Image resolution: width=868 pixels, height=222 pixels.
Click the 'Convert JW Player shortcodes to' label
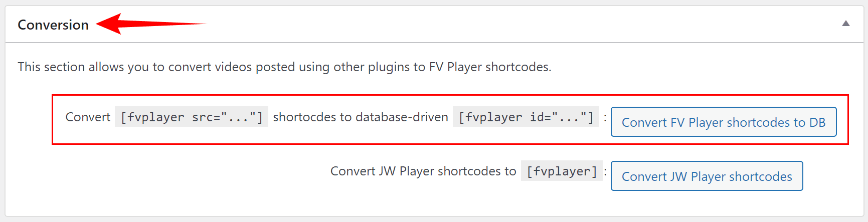pyautogui.click(x=423, y=171)
